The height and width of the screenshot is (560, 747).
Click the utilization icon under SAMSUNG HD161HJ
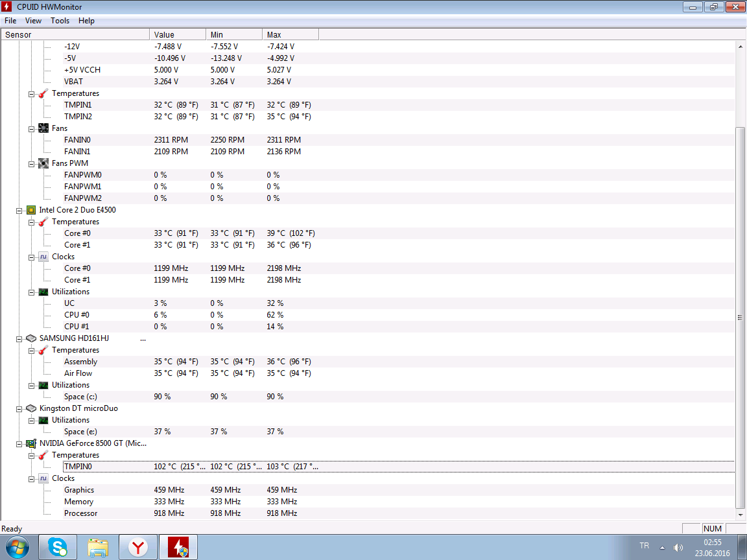[x=43, y=385]
